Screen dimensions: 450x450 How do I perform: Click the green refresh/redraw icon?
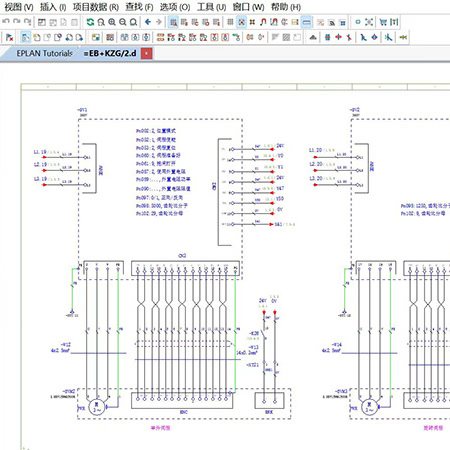coord(90,22)
